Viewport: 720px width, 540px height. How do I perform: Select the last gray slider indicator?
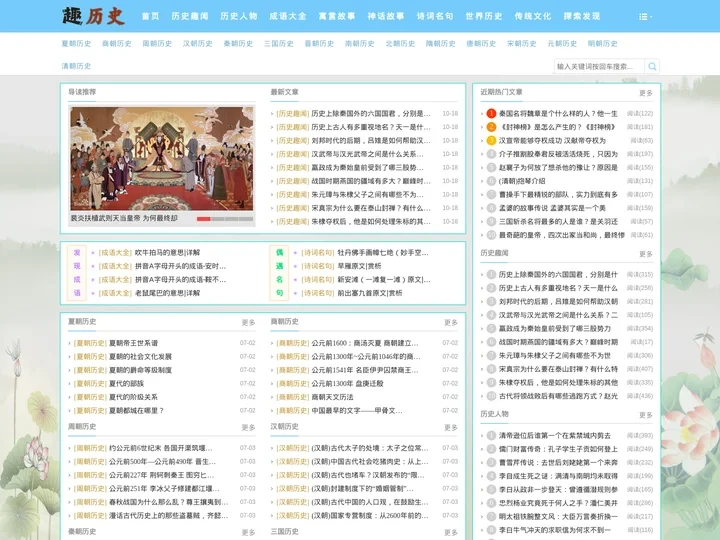(x=246, y=219)
